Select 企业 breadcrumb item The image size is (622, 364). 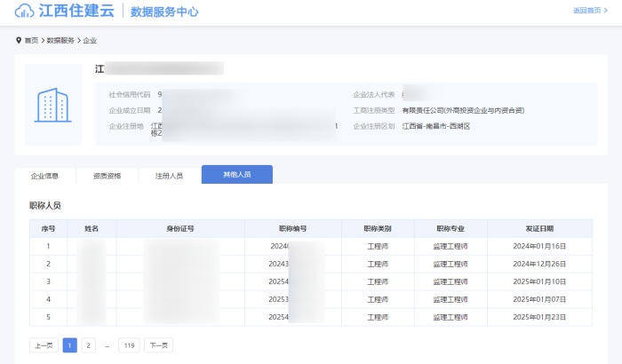pyautogui.click(x=90, y=41)
